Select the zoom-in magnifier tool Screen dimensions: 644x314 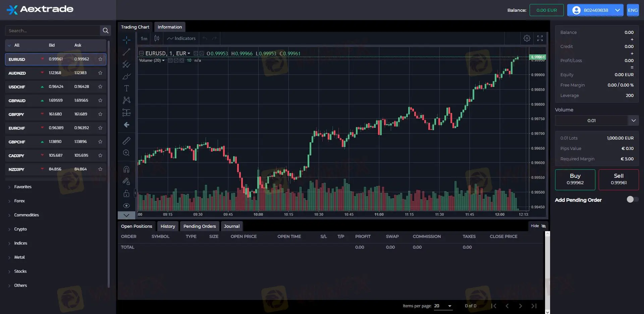tap(126, 153)
